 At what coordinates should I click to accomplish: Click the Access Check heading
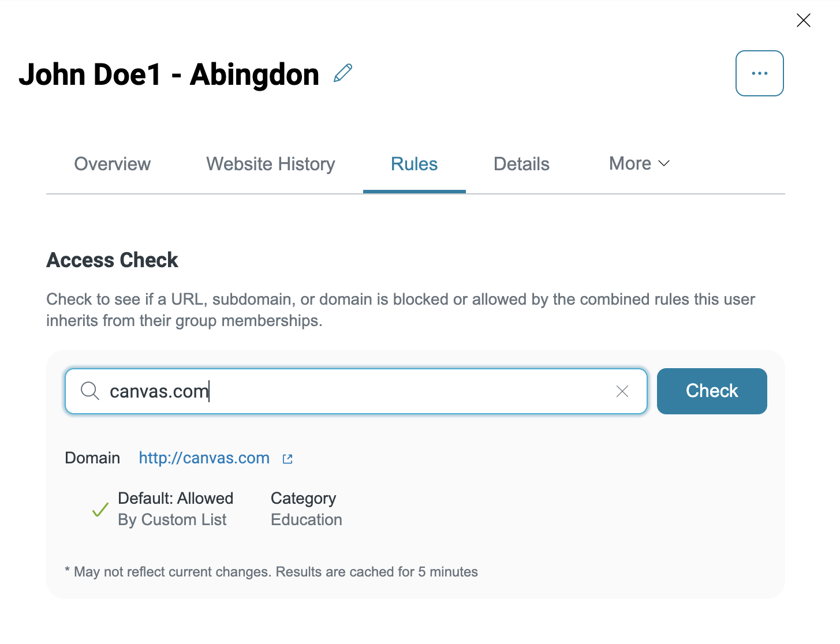[112, 260]
